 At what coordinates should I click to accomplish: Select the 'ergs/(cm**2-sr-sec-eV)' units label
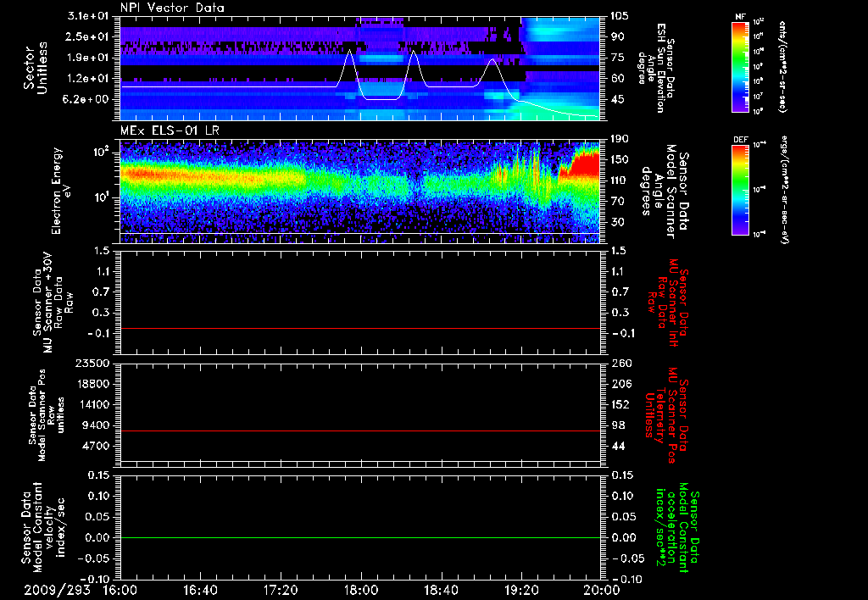click(784, 190)
